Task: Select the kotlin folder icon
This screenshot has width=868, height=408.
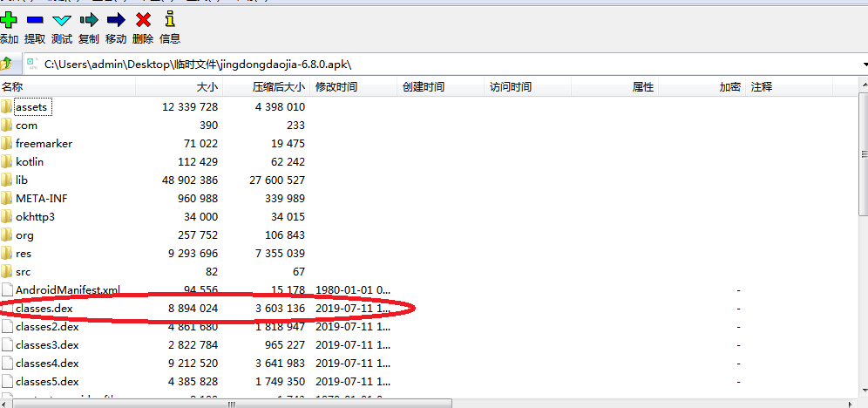Action: pos(7,161)
